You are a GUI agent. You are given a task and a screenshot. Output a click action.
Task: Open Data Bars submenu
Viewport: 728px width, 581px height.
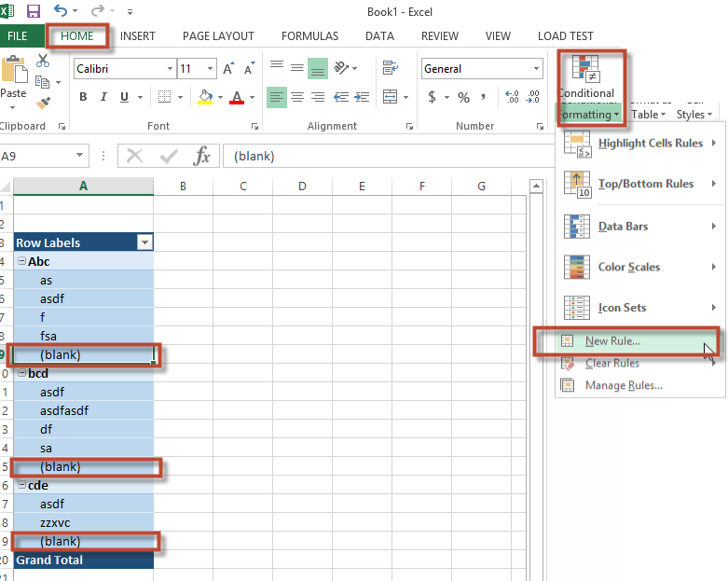(640, 227)
